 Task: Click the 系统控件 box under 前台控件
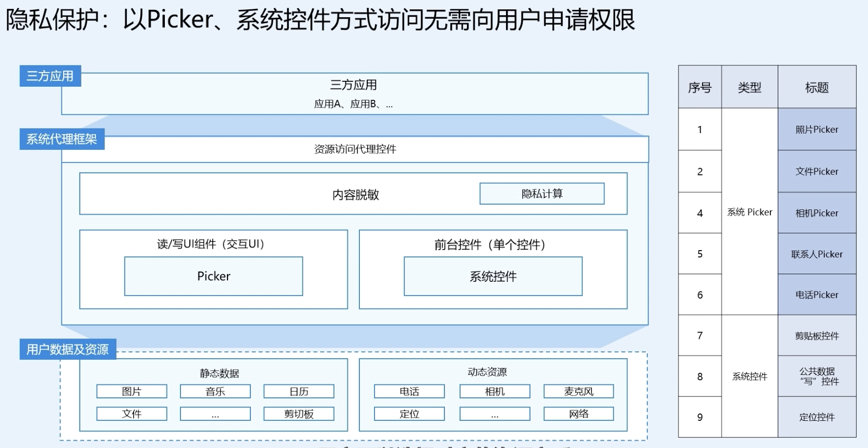pyautogui.click(x=493, y=276)
